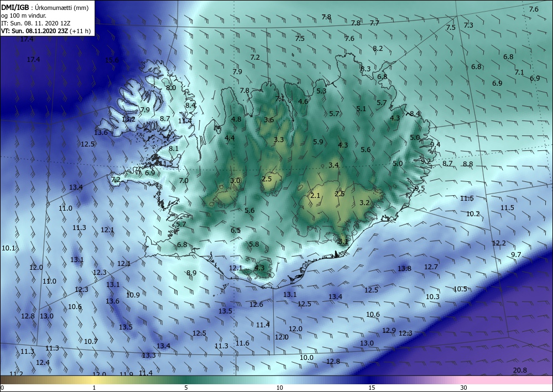Click the map value 7.0
Screen dimensions: 553x392
[184, 180]
